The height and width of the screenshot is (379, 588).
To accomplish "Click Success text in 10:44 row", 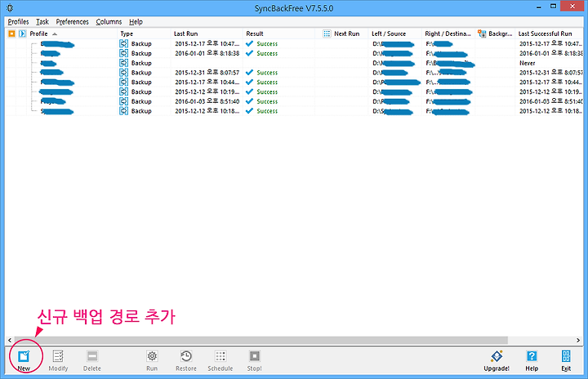I will (x=267, y=82).
